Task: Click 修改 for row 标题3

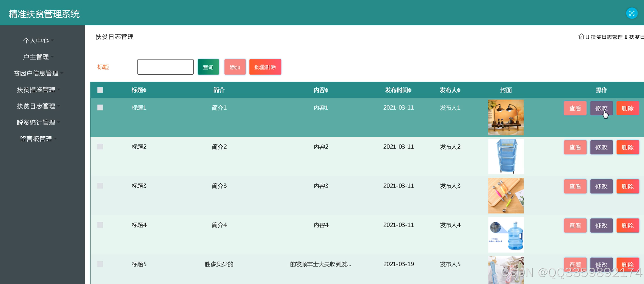Action: [601, 186]
